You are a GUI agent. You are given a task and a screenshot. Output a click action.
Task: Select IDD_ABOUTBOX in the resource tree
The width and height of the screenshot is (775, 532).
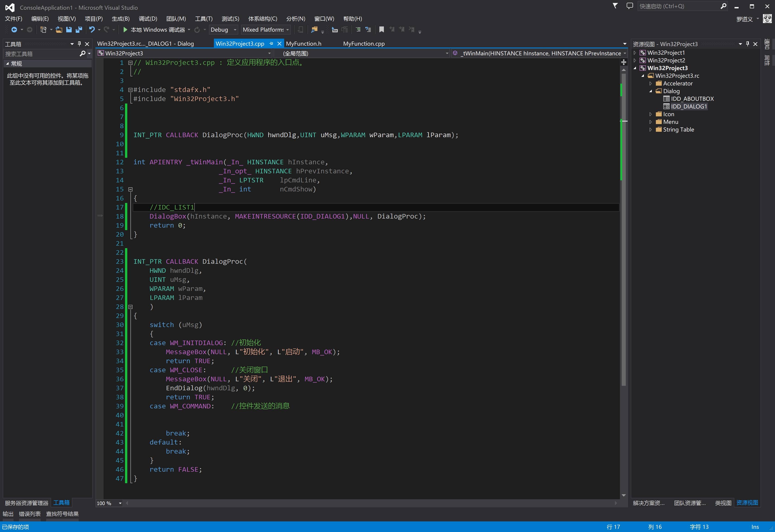692,99
